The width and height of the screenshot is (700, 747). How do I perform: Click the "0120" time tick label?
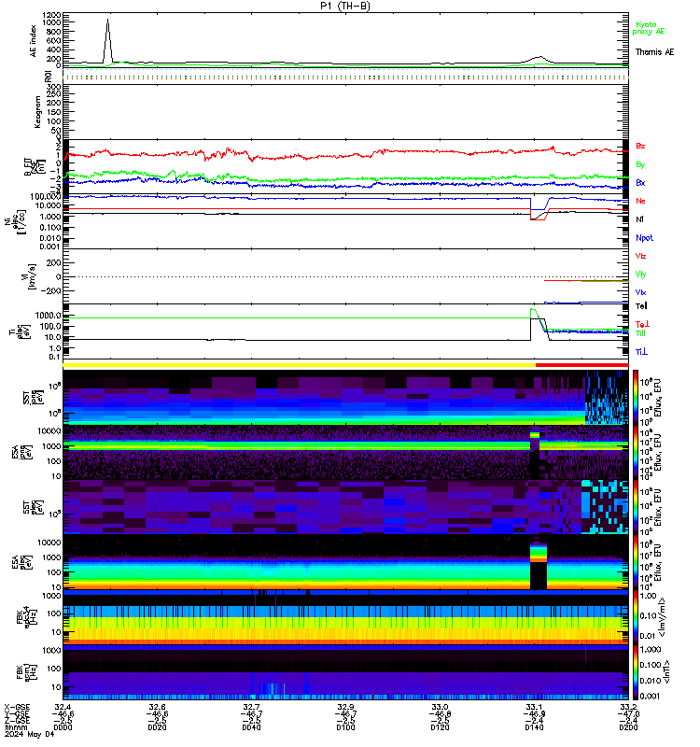440,727
